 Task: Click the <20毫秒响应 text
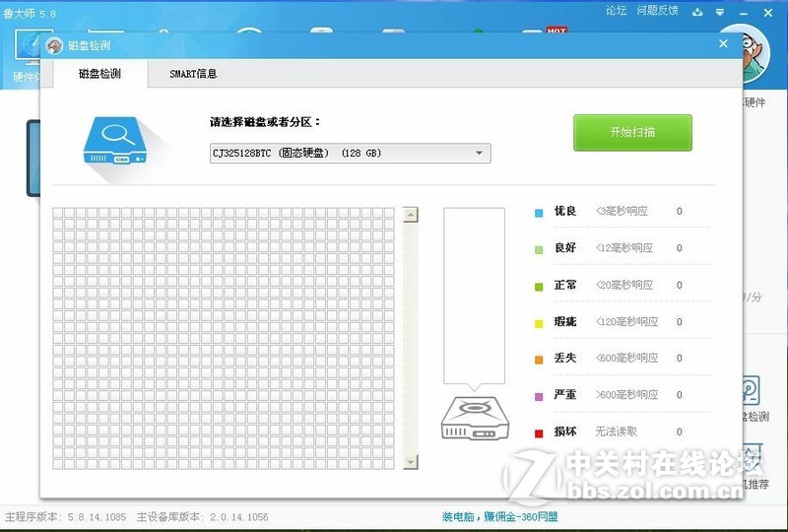click(624, 285)
